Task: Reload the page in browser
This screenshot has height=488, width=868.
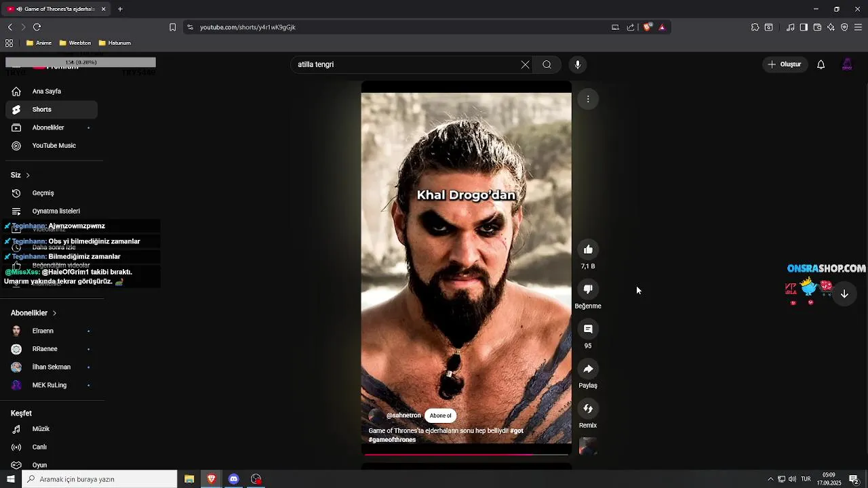Action: [x=37, y=27]
